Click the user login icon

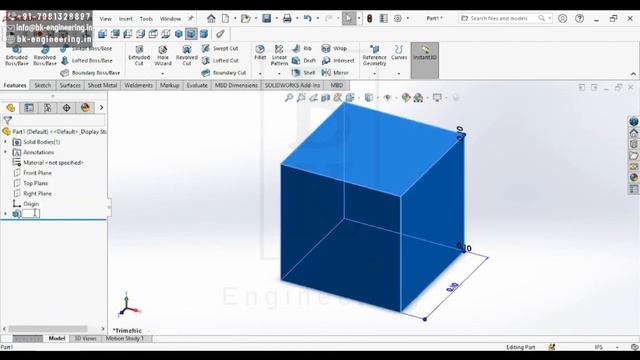pyautogui.click(x=562, y=18)
